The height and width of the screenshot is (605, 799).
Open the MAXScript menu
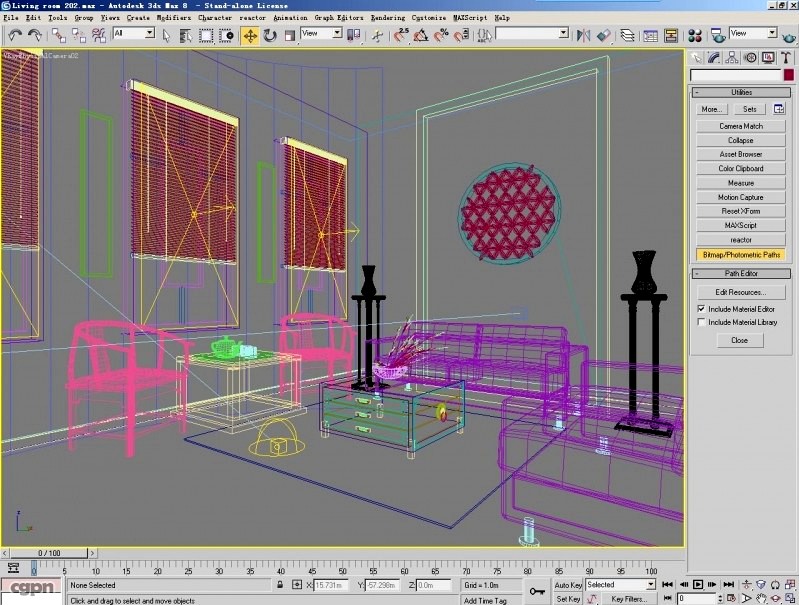click(x=470, y=17)
